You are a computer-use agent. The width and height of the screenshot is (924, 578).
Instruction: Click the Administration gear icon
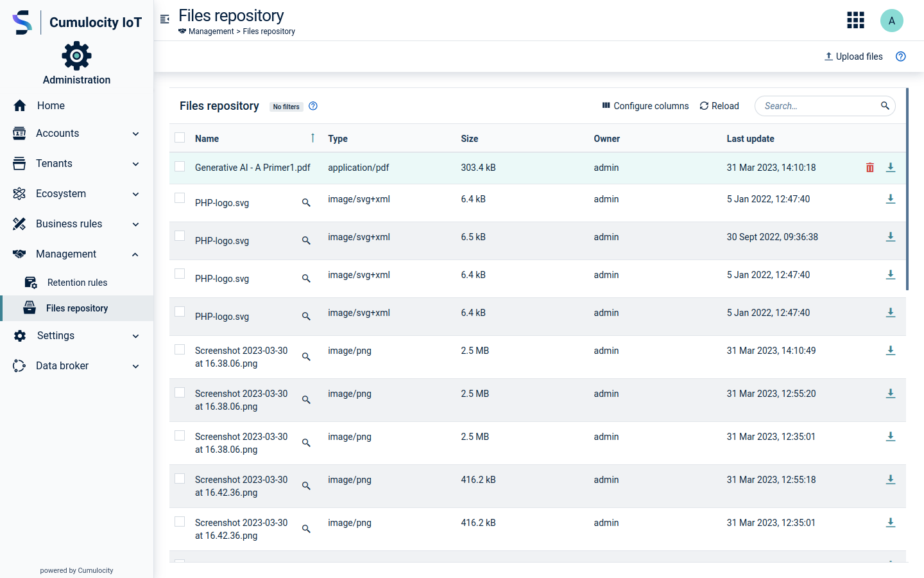point(76,56)
